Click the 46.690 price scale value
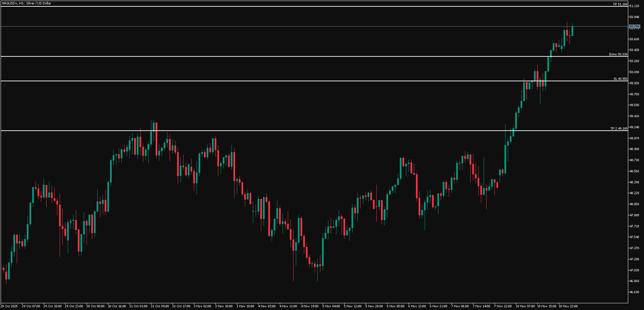644x310 pixels. point(634,292)
